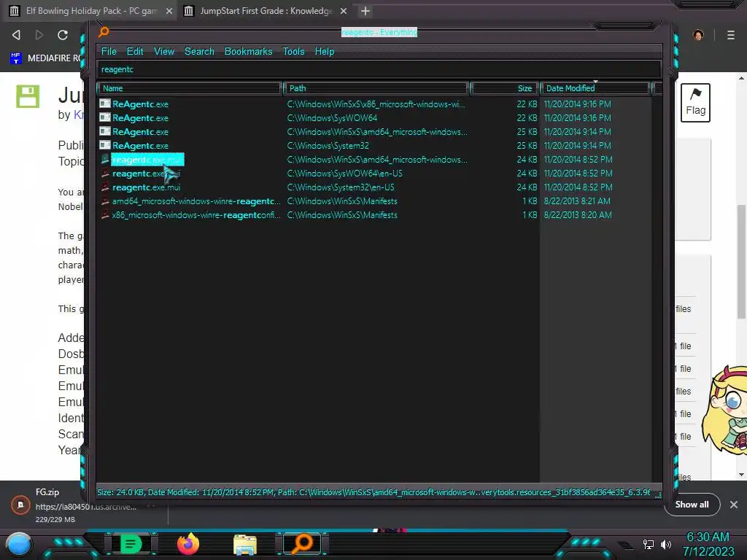Go back in browser
This screenshot has height=560, width=747.
click(16, 35)
